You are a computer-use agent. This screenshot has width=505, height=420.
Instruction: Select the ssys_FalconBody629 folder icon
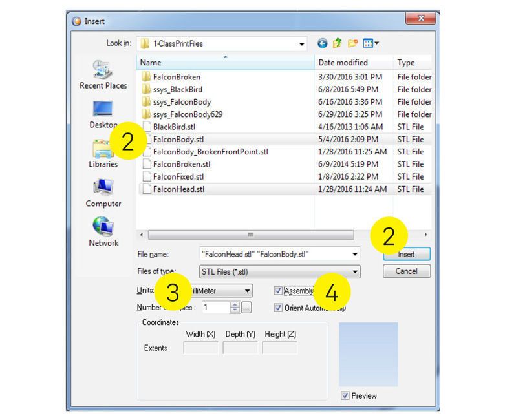[146, 114]
